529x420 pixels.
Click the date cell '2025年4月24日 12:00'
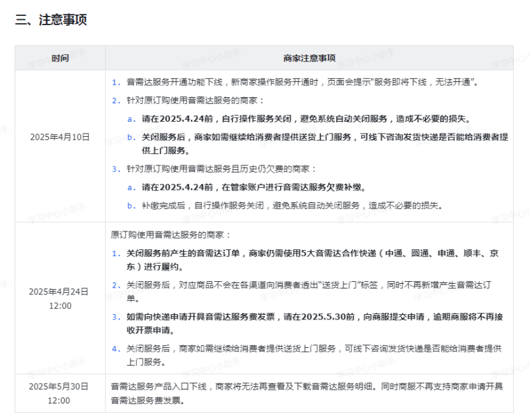59,298
